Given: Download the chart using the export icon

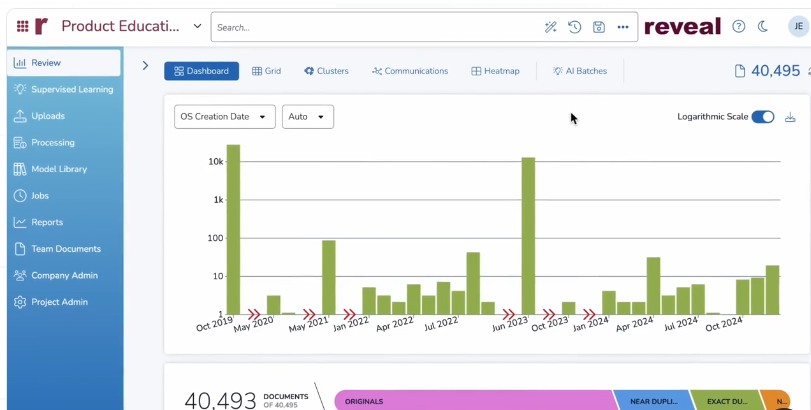Looking at the screenshot, I should [790, 117].
